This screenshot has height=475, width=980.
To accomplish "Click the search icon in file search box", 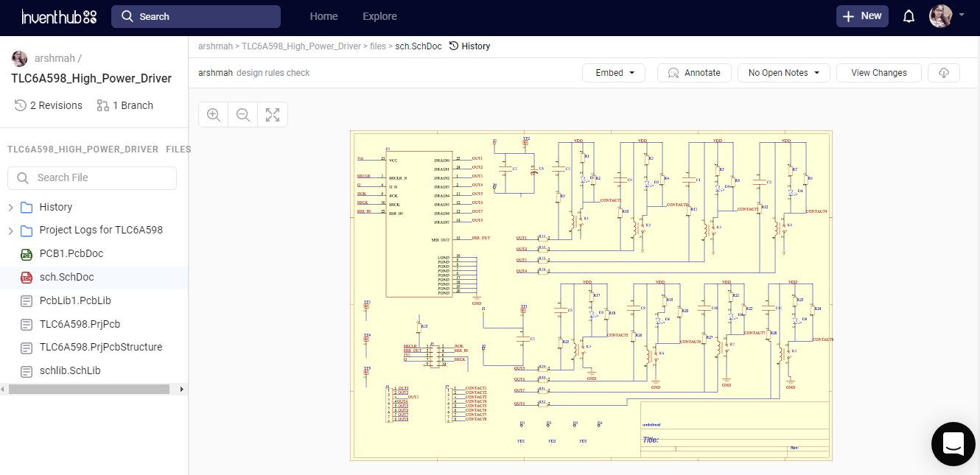I will pyautogui.click(x=23, y=177).
